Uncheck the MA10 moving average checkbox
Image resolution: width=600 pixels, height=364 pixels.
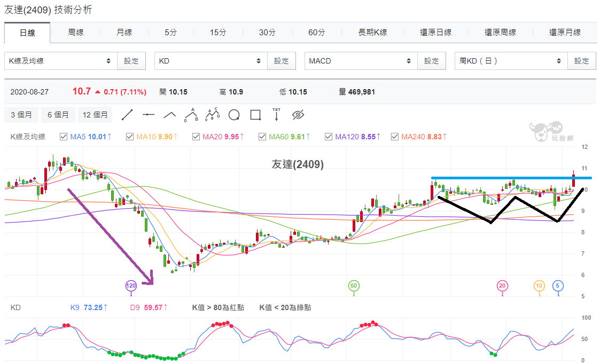[130, 137]
